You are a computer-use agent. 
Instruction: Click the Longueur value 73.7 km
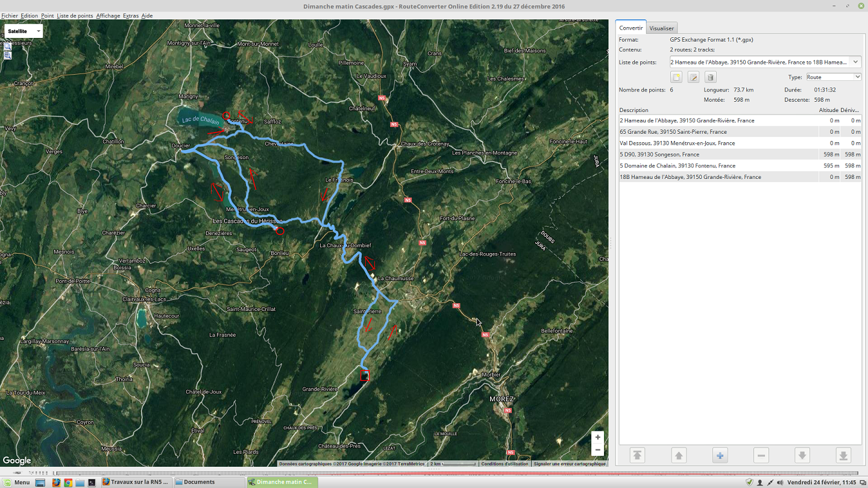click(x=743, y=90)
